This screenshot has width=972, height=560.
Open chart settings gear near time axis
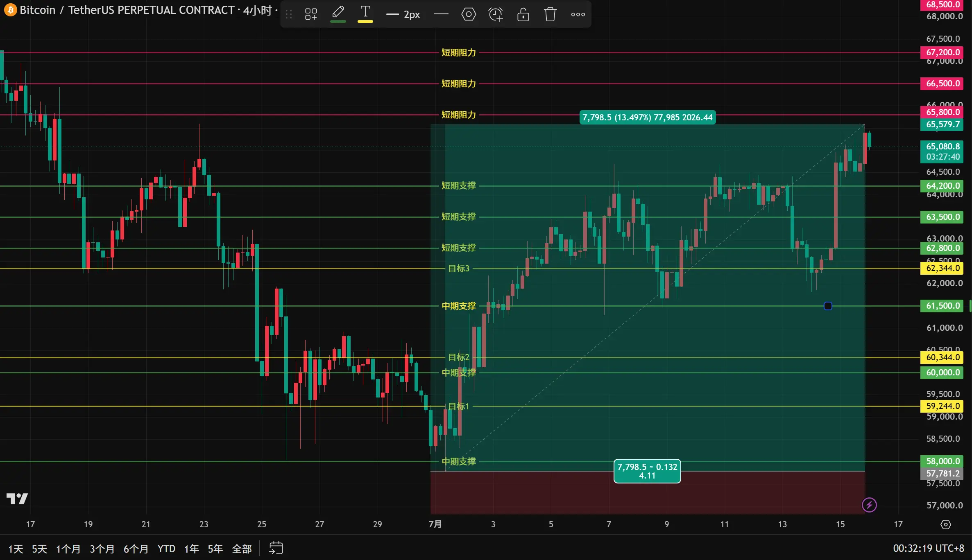tap(946, 524)
